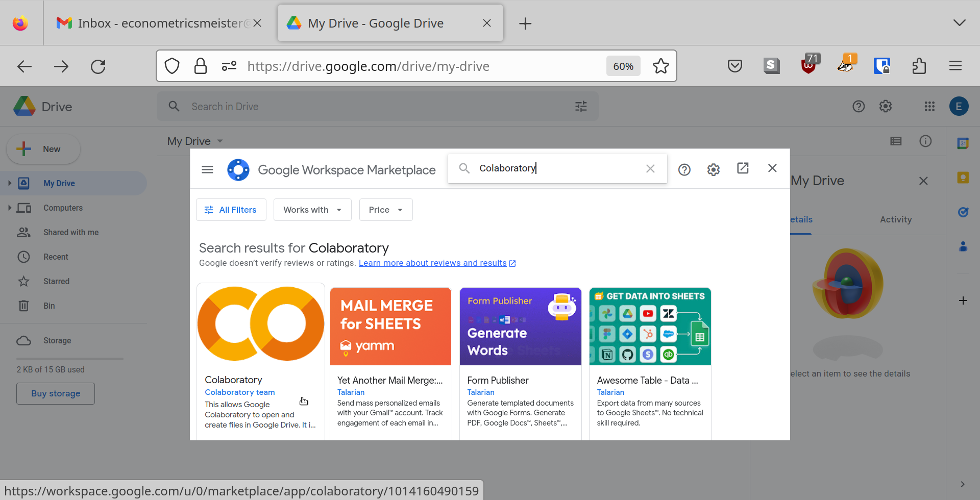Click Talarian under Yet Another Mail Merge
Image resolution: width=980 pixels, height=500 pixels.
click(x=351, y=392)
